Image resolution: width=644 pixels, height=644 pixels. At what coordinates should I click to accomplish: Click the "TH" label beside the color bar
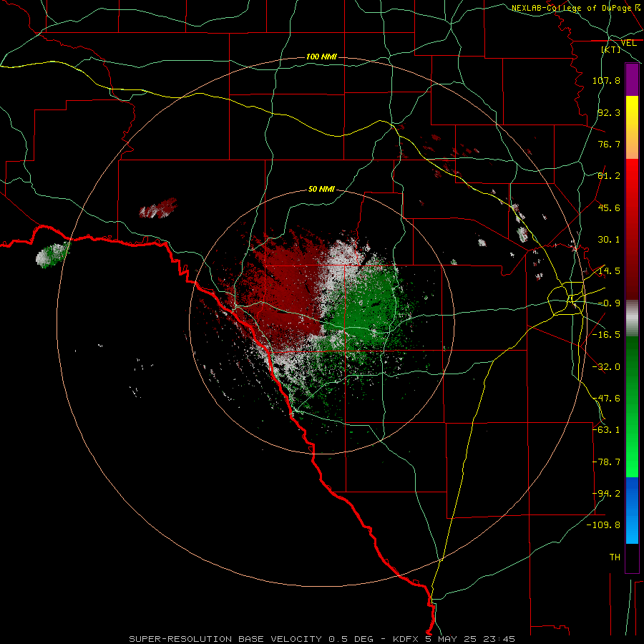tap(615, 557)
